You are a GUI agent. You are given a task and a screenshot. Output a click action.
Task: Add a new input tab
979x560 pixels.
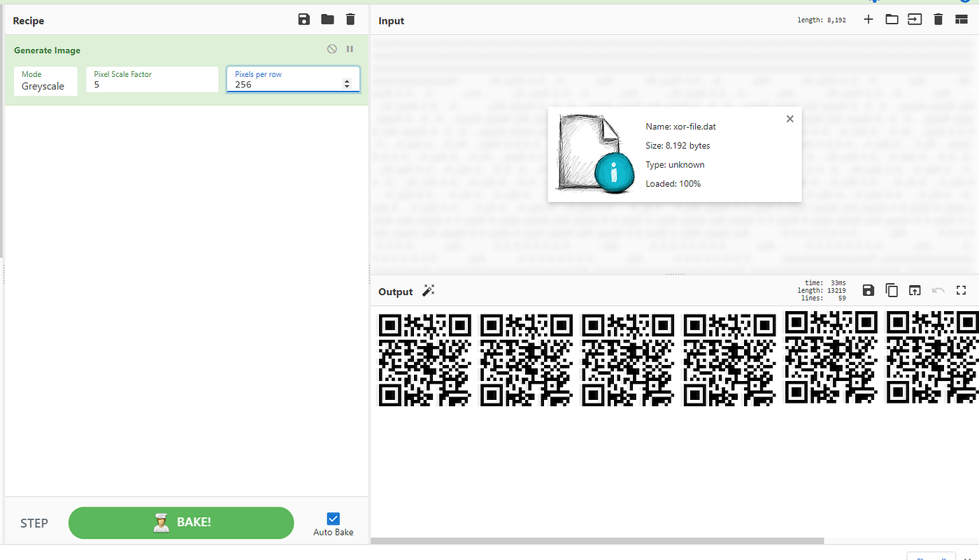[869, 20]
